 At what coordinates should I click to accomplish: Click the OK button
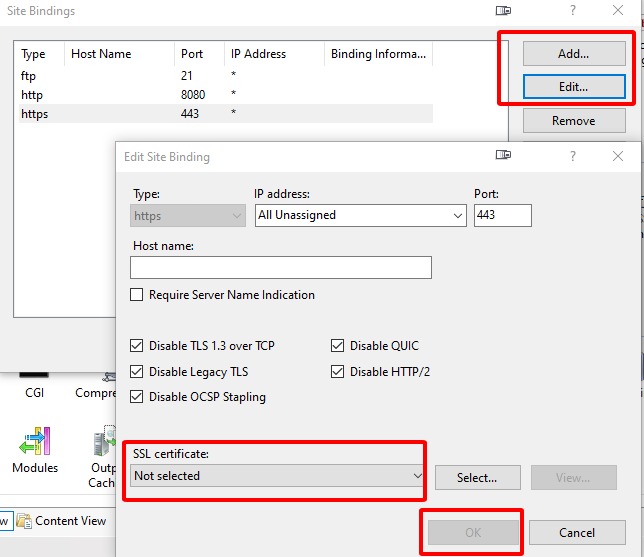tap(473, 533)
